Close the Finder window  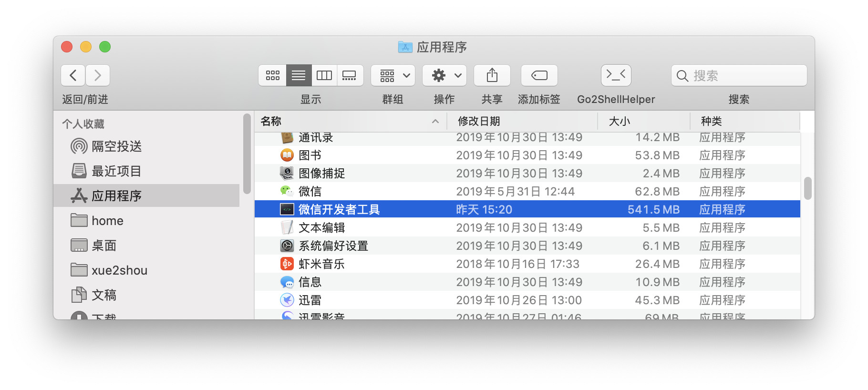[67, 47]
